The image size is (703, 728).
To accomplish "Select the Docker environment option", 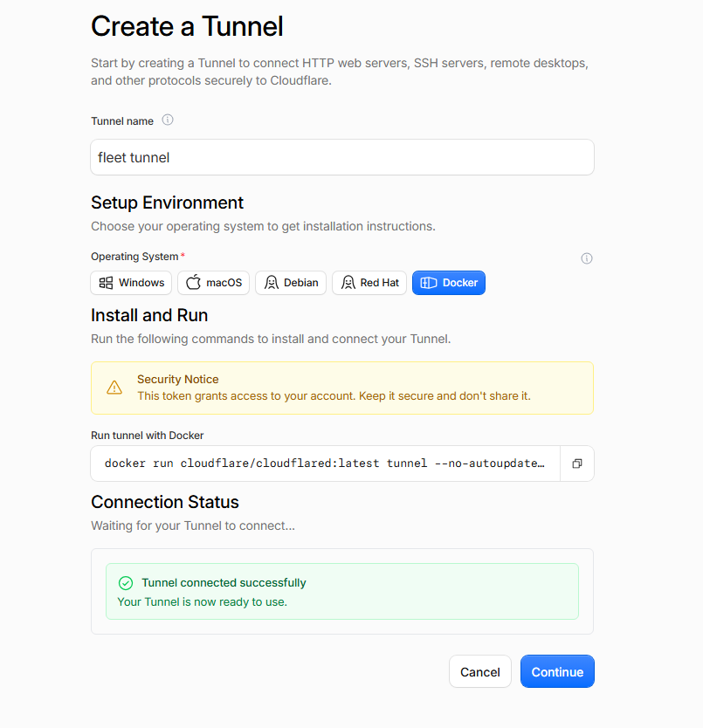I will (x=449, y=283).
